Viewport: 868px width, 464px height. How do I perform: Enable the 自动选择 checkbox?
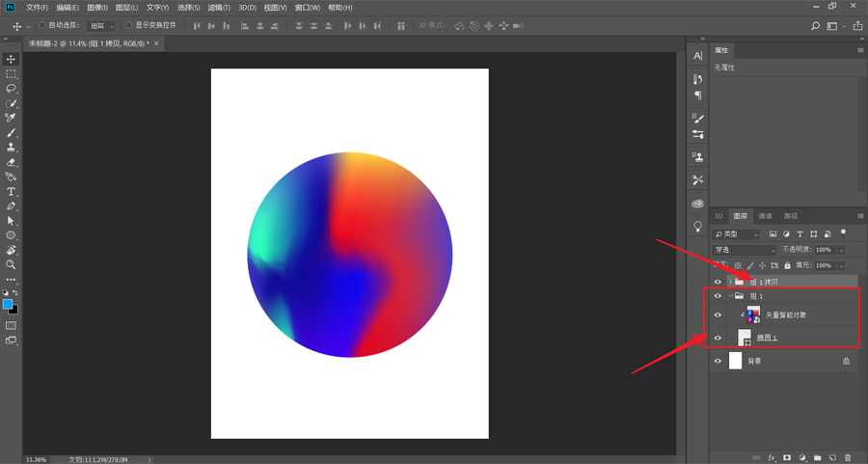coord(43,26)
